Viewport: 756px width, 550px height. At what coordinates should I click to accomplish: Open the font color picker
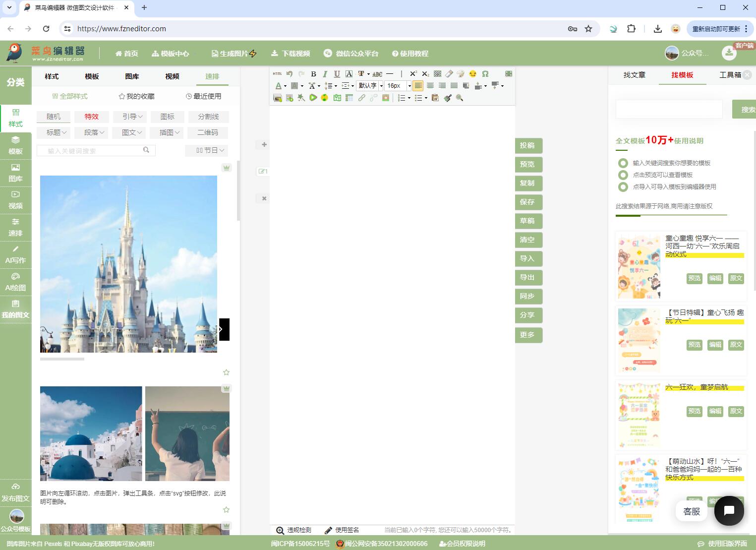[279, 86]
